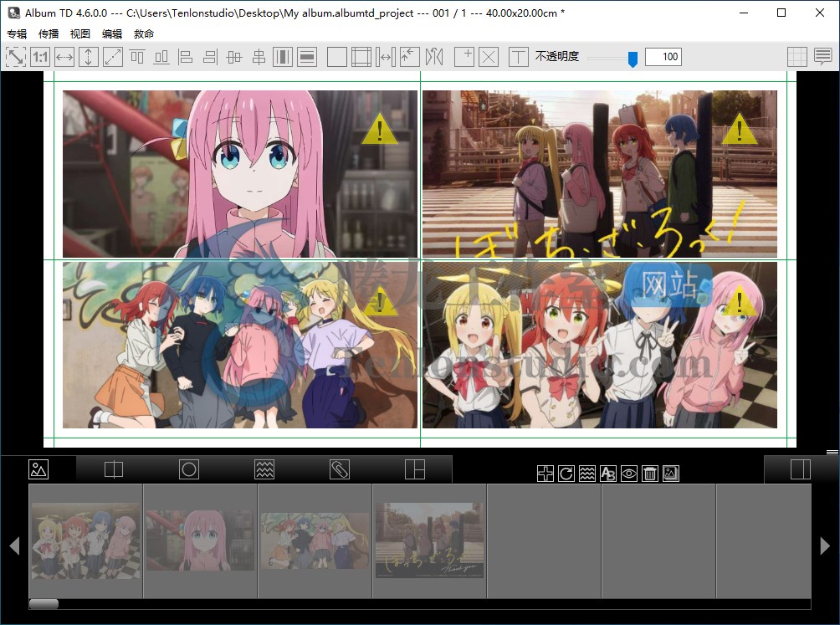Click the opacity value field showing 100

click(663, 57)
